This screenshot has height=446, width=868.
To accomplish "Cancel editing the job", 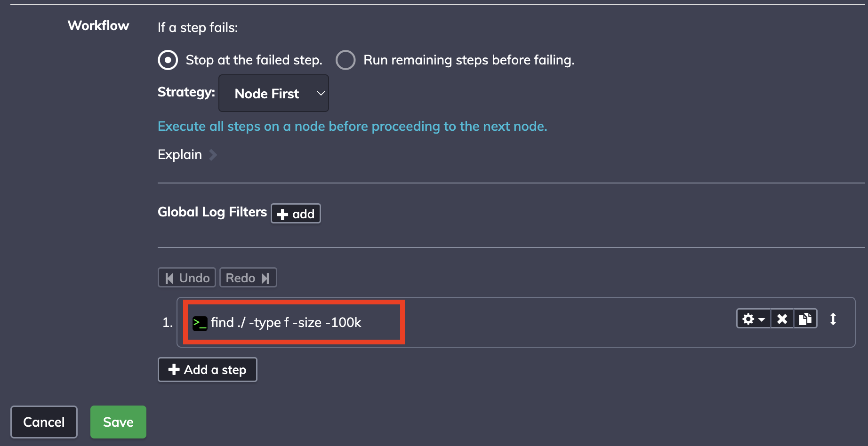I will tap(44, 422).
